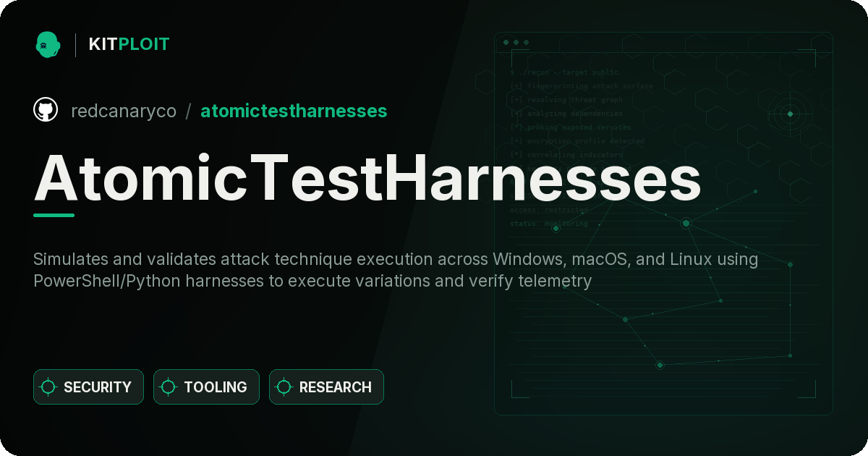Open the redcanaryco owner link
The image size is (868, 456).
coord(124,111)
